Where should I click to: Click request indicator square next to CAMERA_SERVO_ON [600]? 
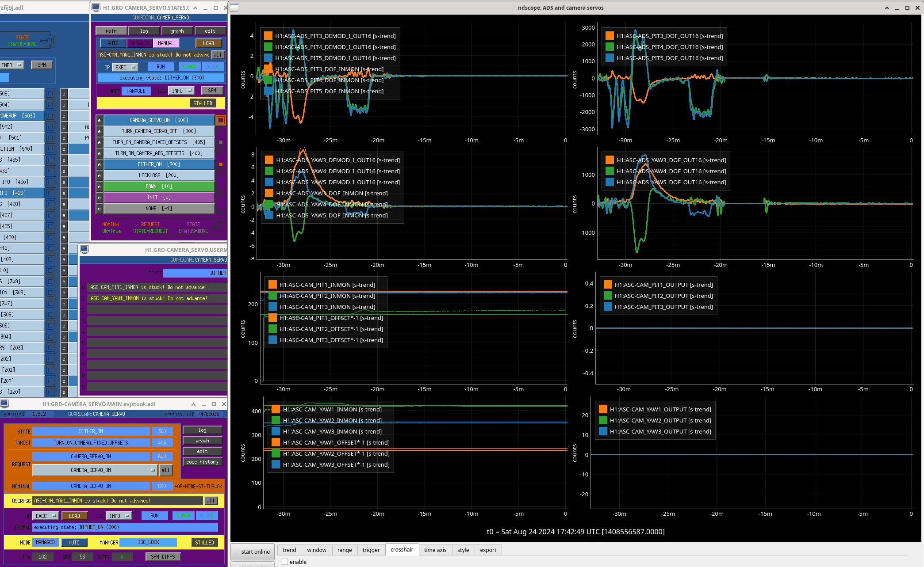[221, 120]
